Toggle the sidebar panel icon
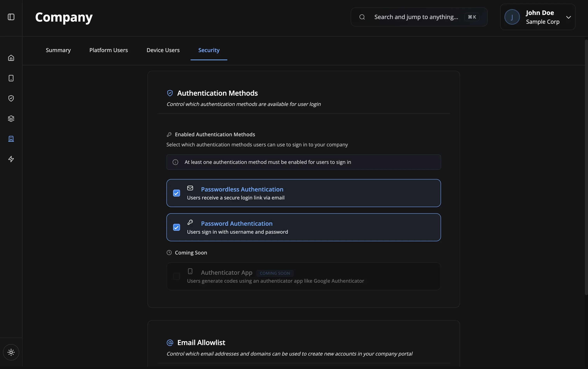Viewport: 588px width, 369px height. tap(11, 17)
